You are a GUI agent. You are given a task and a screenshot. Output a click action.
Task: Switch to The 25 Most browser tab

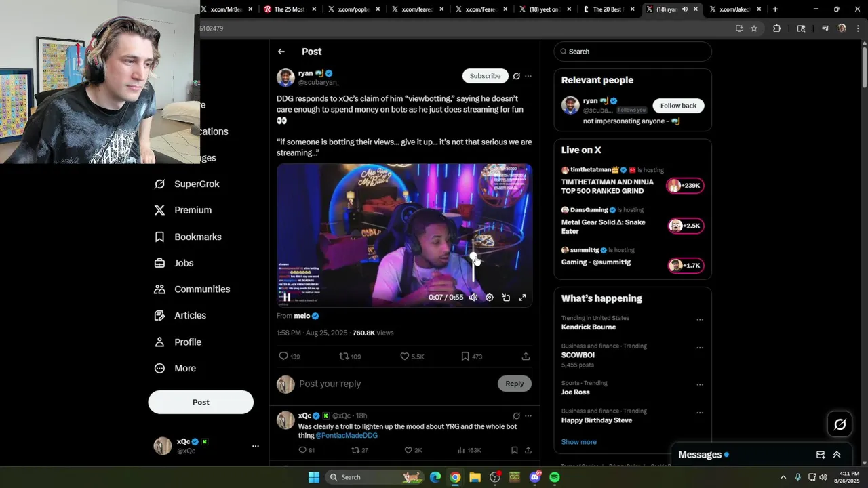[290, 9]
